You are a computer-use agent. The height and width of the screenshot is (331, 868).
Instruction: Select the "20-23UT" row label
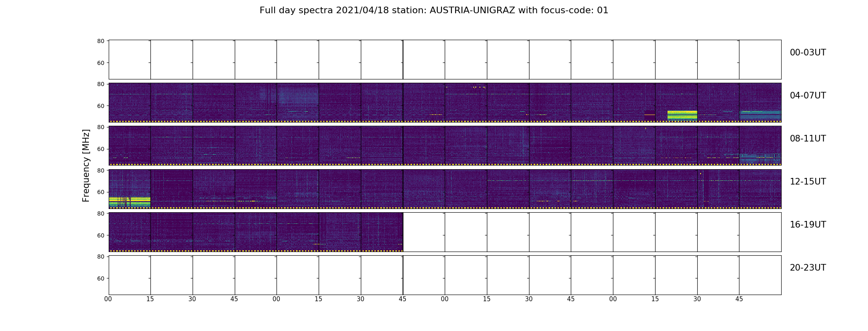click(808, 268)
